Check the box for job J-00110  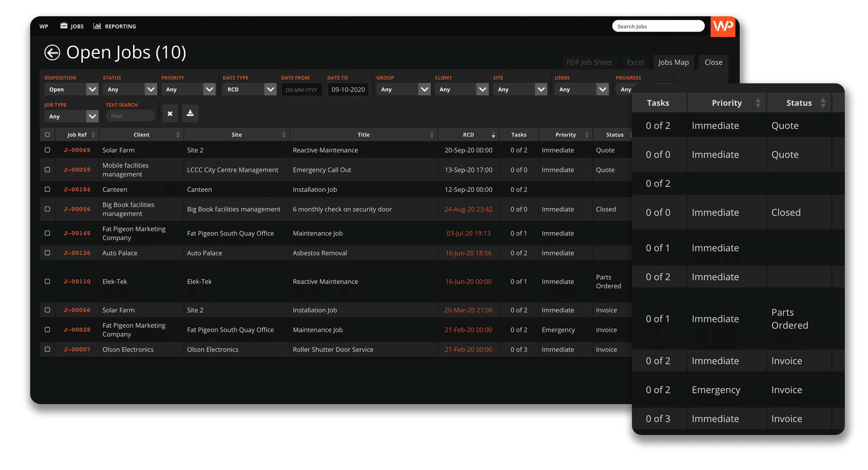point(47,281)
